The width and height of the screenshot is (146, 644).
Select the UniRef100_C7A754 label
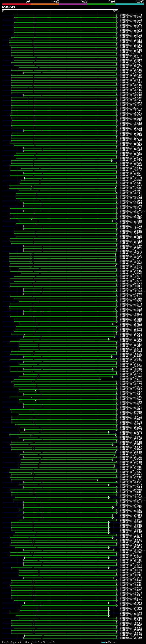pos(131,613)
